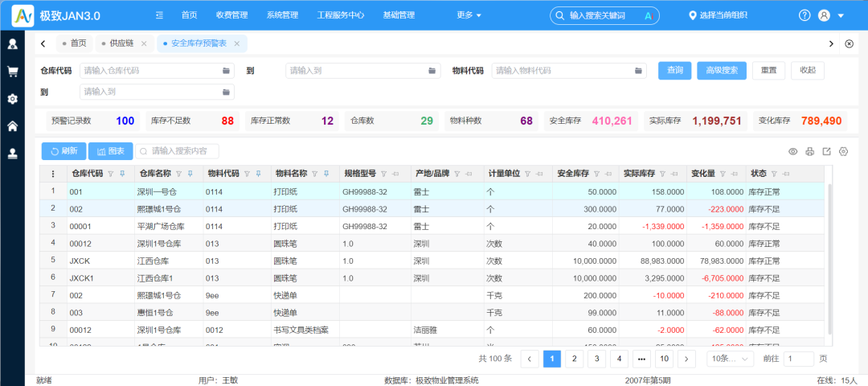This screenshot has height=386, width=868.
Task: Switch to the 首页 tab
Action: coord(74,43)
